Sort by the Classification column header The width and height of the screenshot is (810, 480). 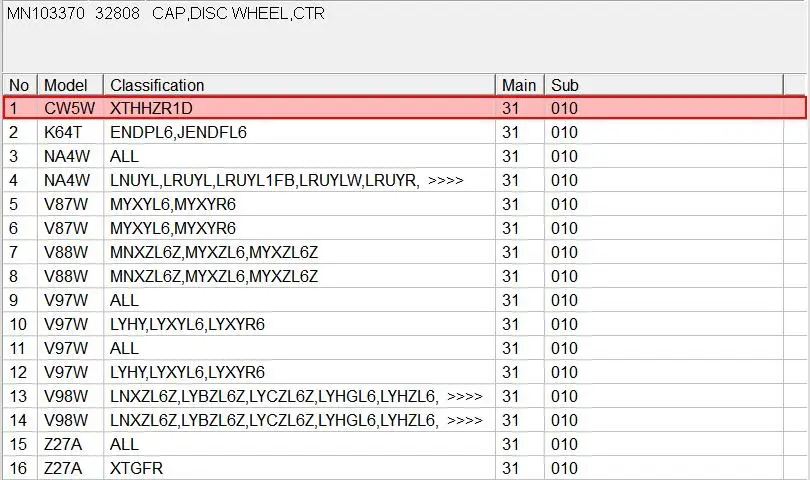click(x=299, y=85)
